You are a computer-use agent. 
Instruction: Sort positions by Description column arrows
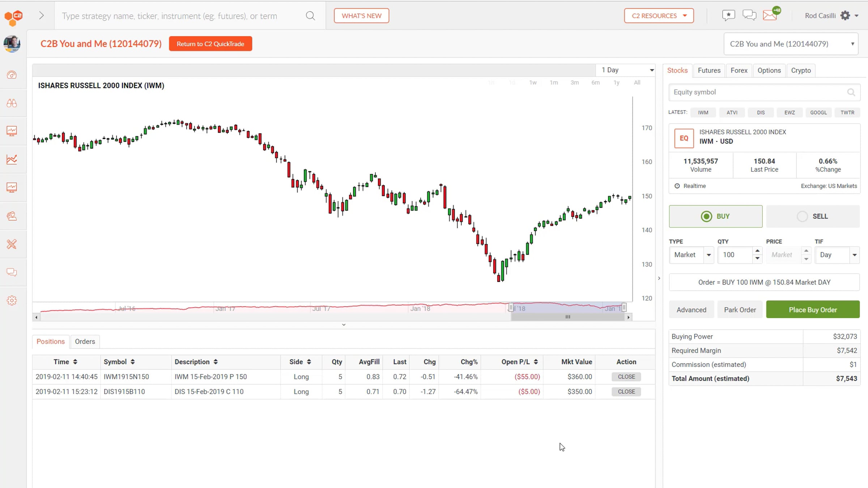coord(216,362)
